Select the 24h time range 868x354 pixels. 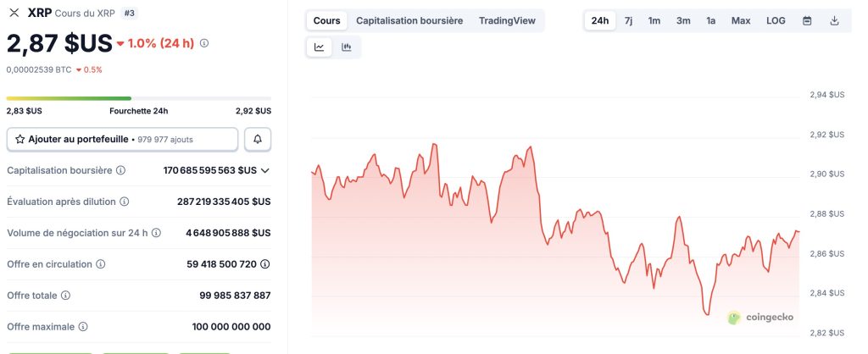click(x=599, y=20)
